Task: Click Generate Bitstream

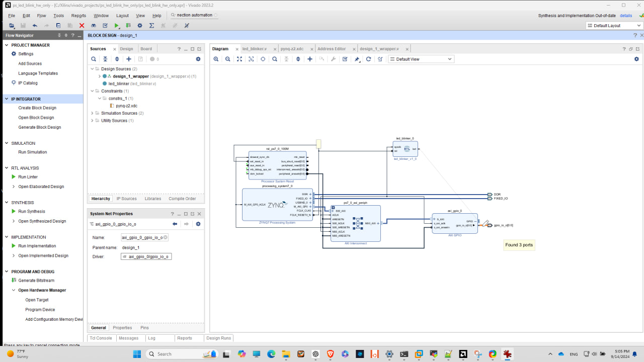Action: pos(36,281)
